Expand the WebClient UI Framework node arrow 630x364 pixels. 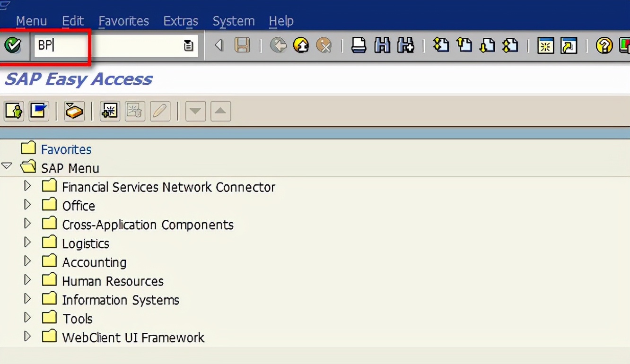27,337
